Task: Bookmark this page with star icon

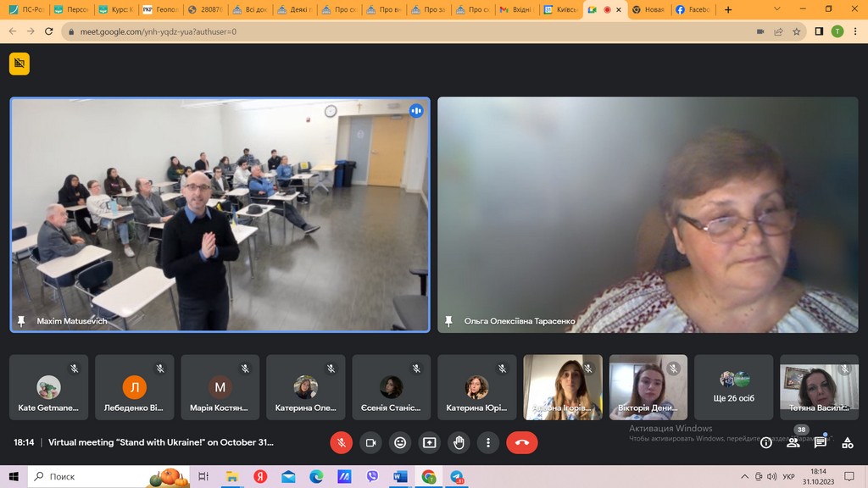Action: [797, 31]
